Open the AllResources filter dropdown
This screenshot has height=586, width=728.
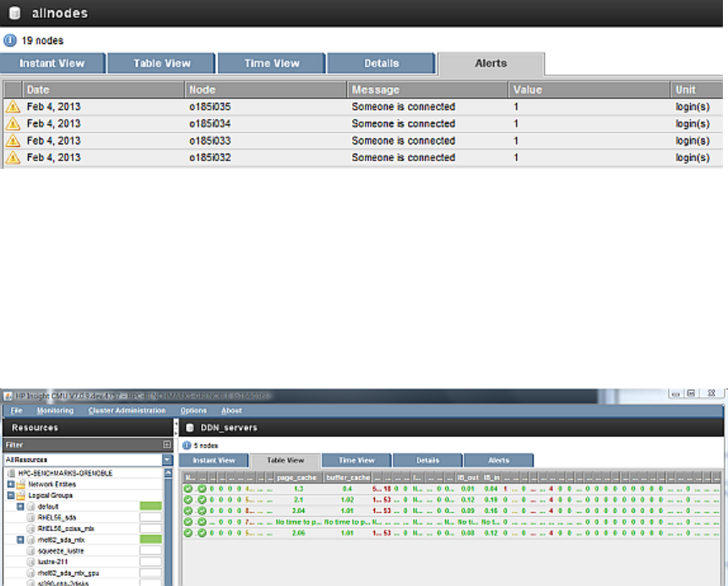[x=167, y=460]
